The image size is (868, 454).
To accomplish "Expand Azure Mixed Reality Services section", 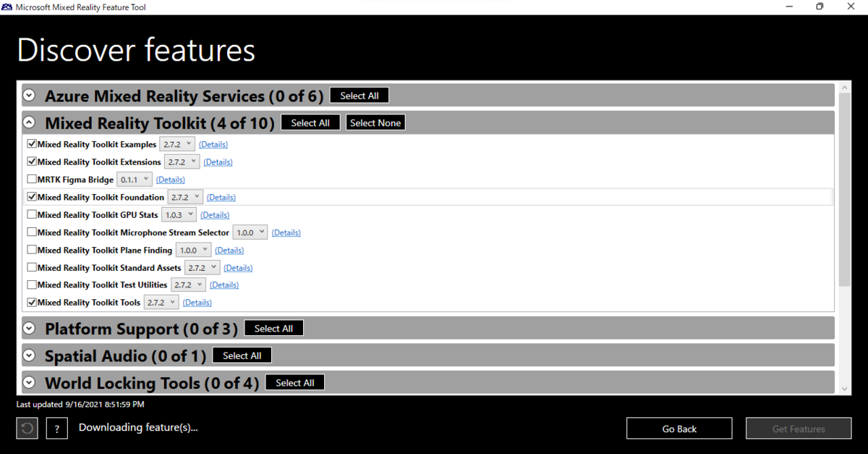I will (29, 95).
